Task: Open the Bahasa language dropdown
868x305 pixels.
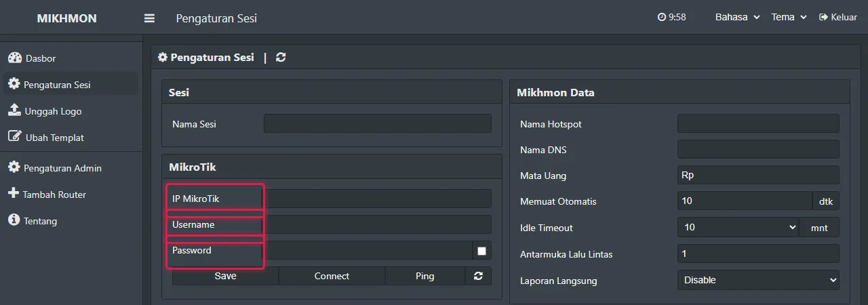Action: 737,18
